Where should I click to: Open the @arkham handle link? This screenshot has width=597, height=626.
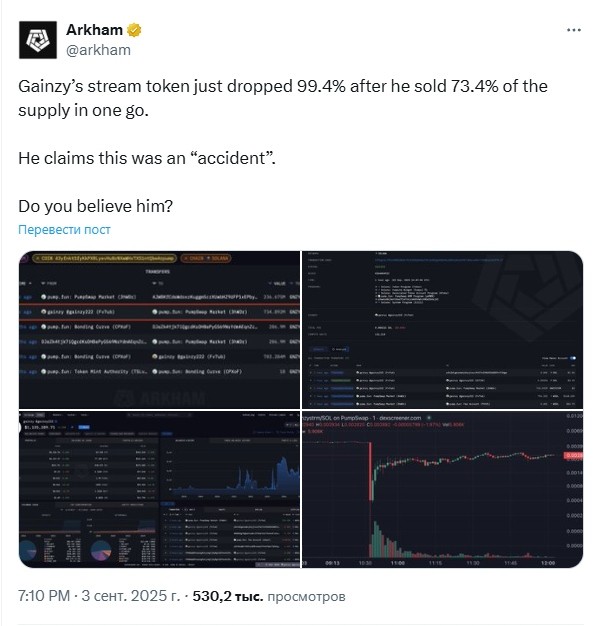[98, 50]
